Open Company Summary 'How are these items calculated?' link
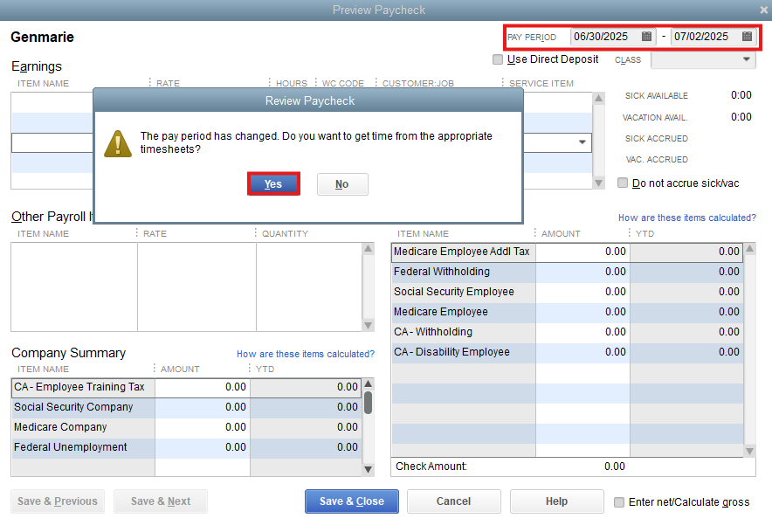772x532 pixels. (306, 354)
